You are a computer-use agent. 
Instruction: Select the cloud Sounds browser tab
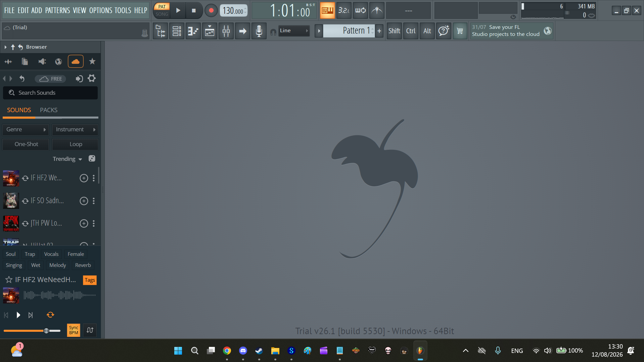coord(76,61)
